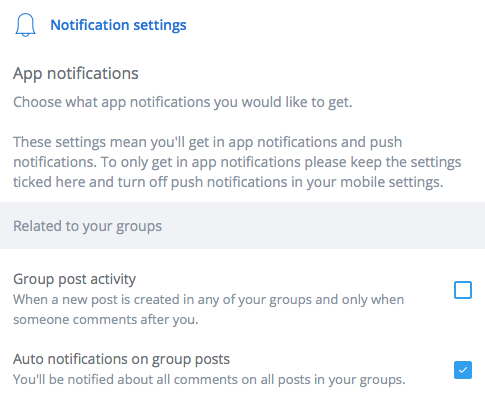The image size is (485, 399).
Task: Click the word 'Notification' beside the bell
Action: click(x=90, y=25)
